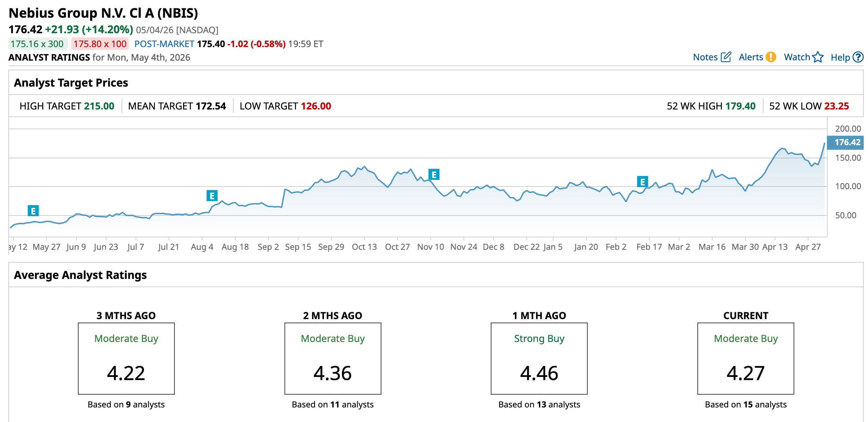Click the earnings E marker near Aug 4
The height and width of the screenshot is (422, 868).
coord(212,196)
